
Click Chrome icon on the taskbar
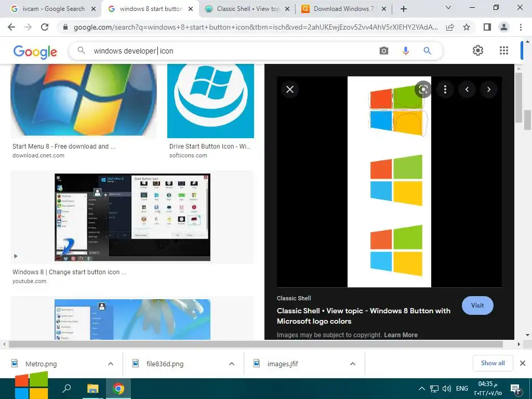point(118,389)
